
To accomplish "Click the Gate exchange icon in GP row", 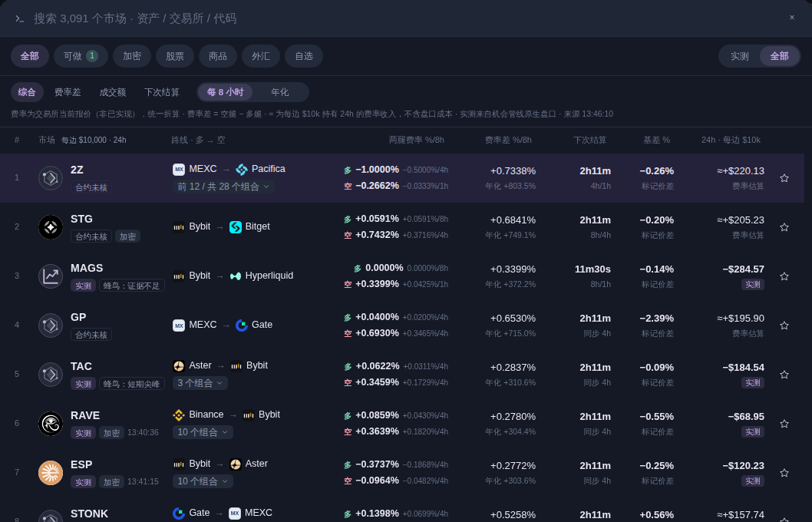I will click(x=241, y=325).
